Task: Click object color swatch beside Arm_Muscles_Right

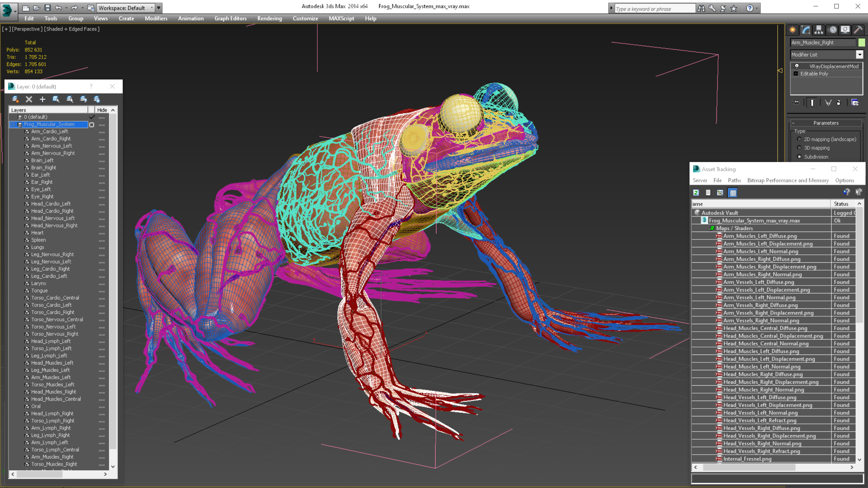Action: (861, 42)
